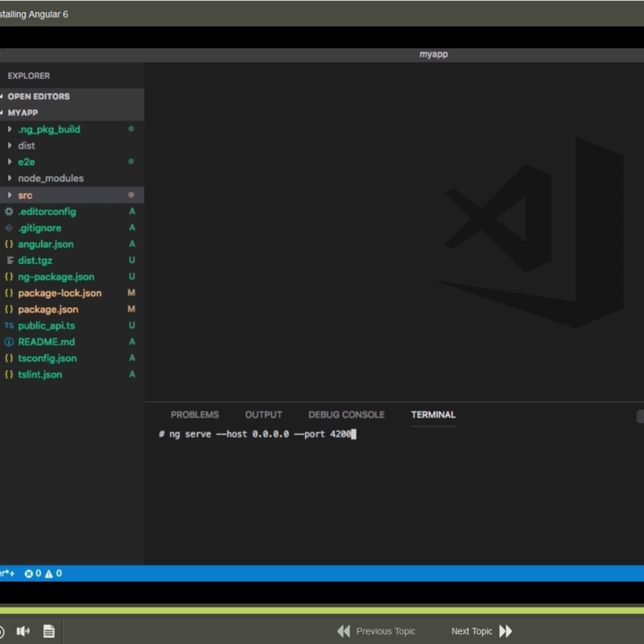
Task: Click the green dot badge on .ng_pkg_build row
Action: (131, 129)
